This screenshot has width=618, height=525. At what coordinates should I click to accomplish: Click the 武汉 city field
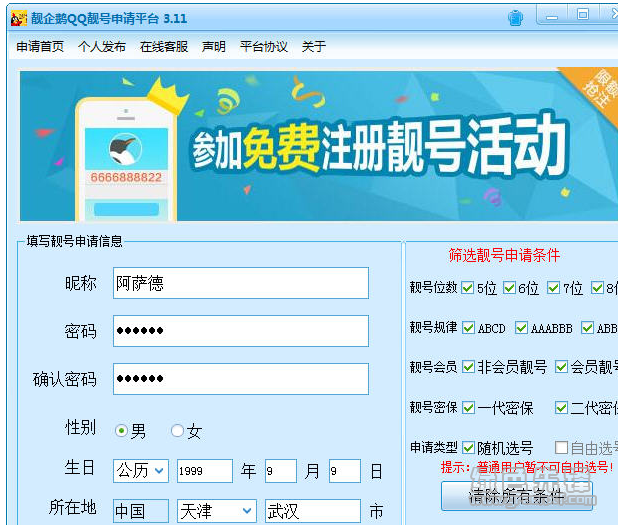[x=313, y=511]
